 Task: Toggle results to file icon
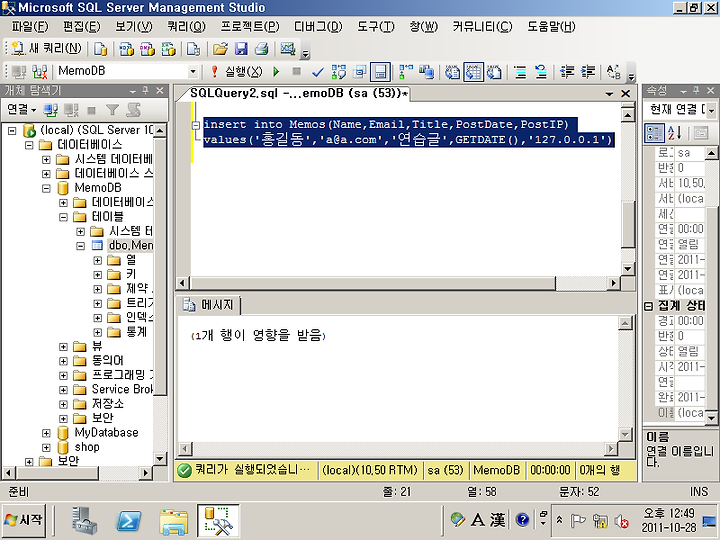point(494,72)
